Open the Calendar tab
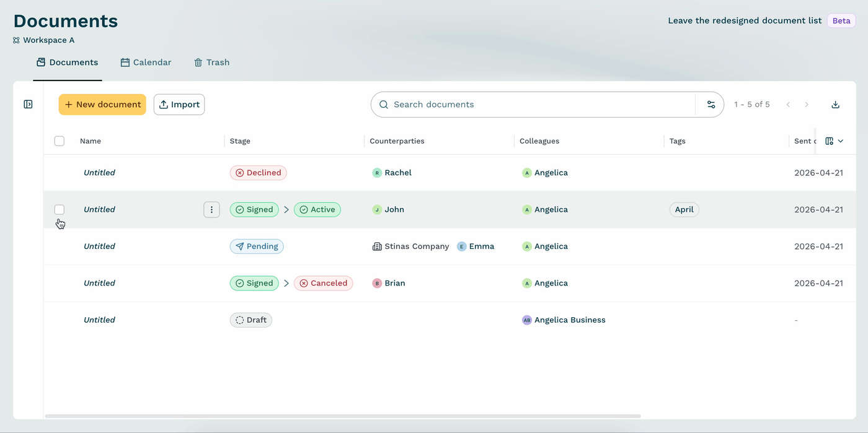The image size is (868, 433). (146, 63)
